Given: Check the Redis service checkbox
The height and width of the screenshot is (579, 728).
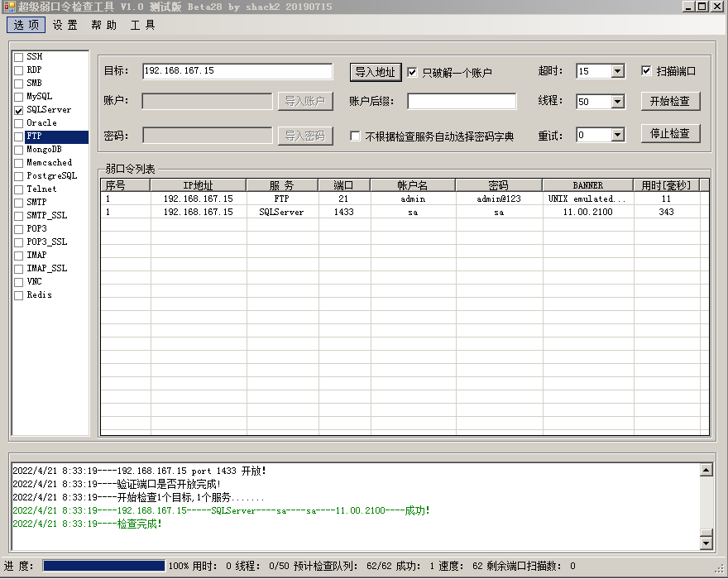Looking at the screenshot, I should coord(18,295).
